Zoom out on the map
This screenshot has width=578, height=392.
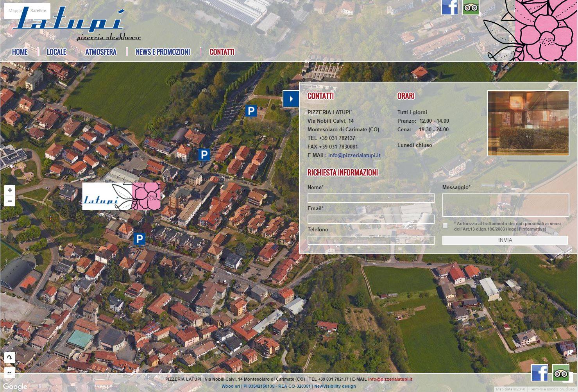pos(10,201)
